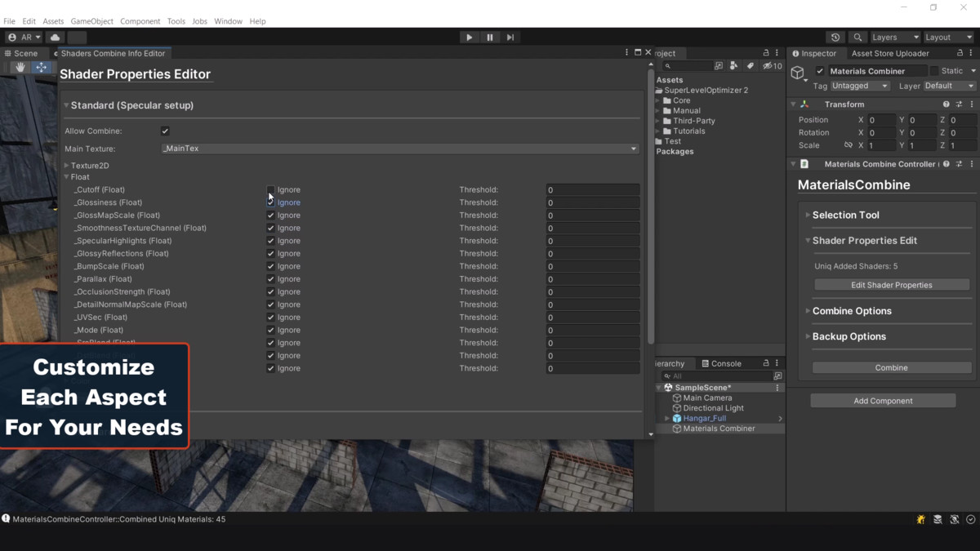Click the hidden objects count eye icon
Screen dimensions: 980x551
(767, 65)
